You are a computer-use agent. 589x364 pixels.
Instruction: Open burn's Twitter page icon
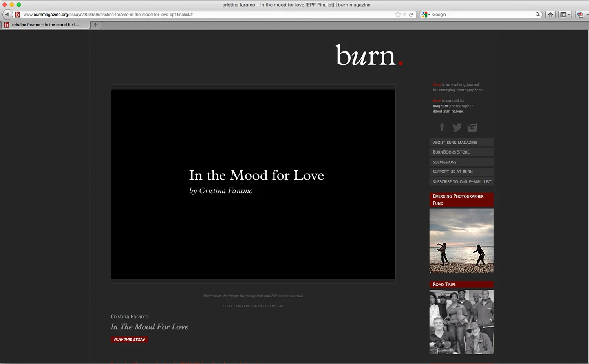(457, 127)
